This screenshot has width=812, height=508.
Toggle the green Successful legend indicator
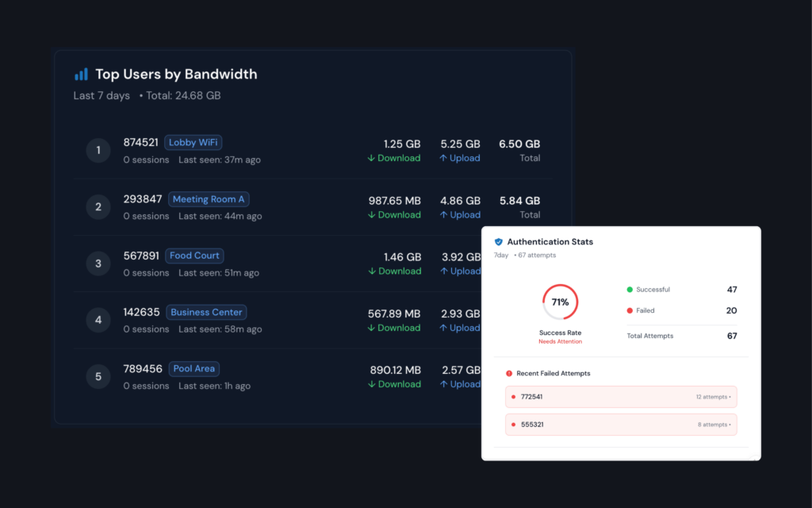629,289
